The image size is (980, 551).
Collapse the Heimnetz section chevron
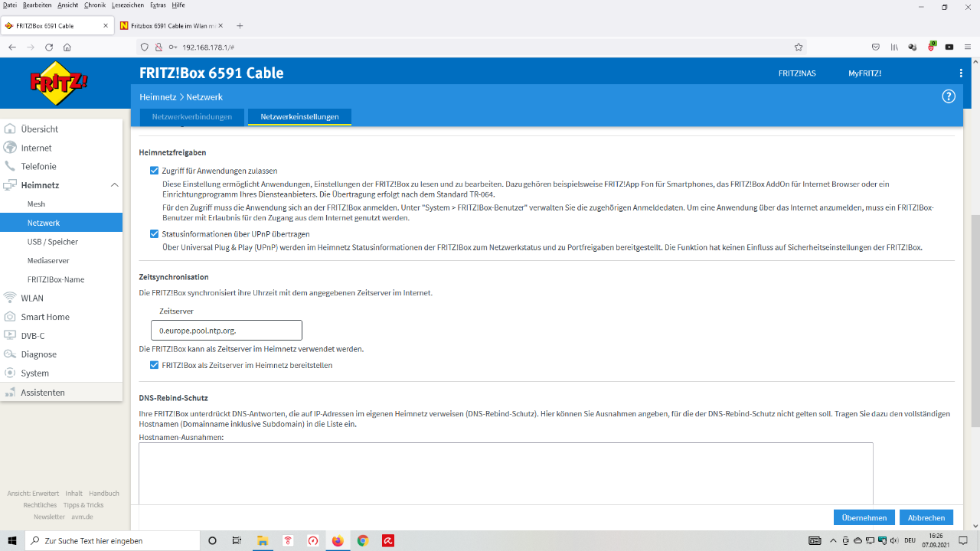(115, 185)
